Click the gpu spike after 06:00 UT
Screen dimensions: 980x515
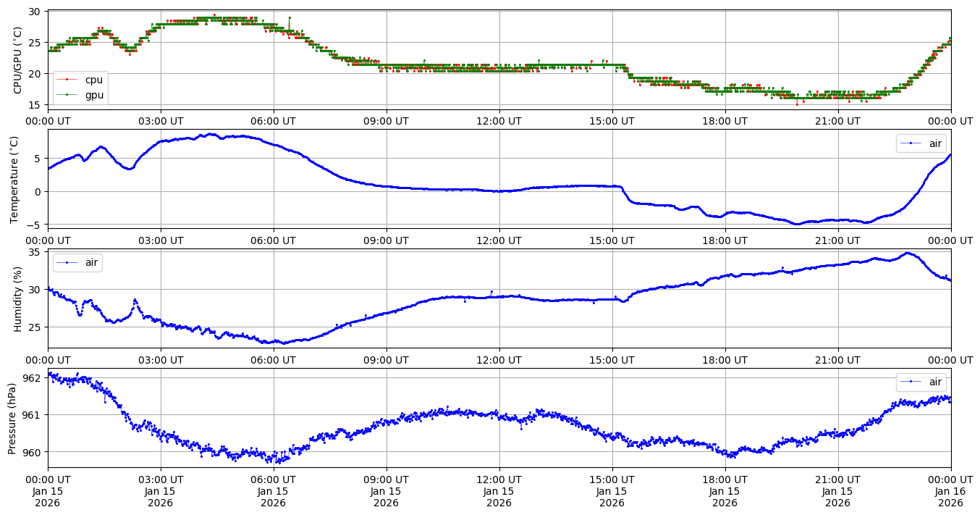(x=290, y=17)
